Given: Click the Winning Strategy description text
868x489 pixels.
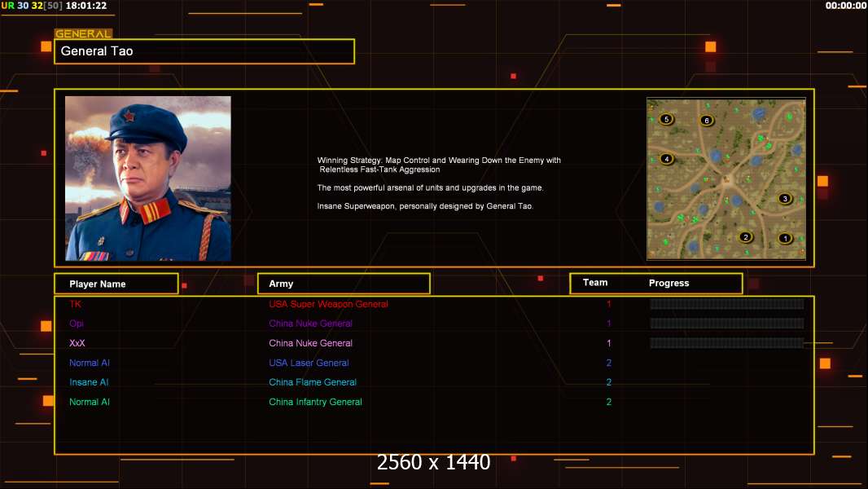Looking at the screenshot, I should click(439, 165).
